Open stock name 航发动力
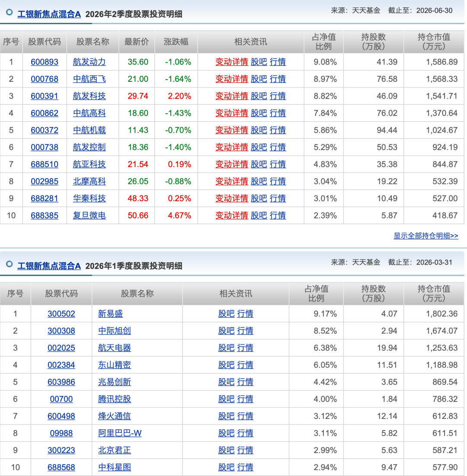Screen dimensions: 467x476 [89, 62]
